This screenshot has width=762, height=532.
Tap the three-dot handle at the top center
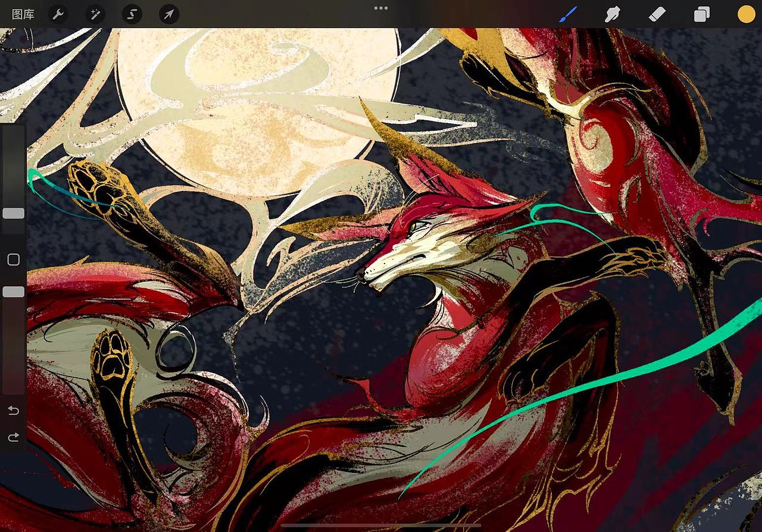[381, 8]
